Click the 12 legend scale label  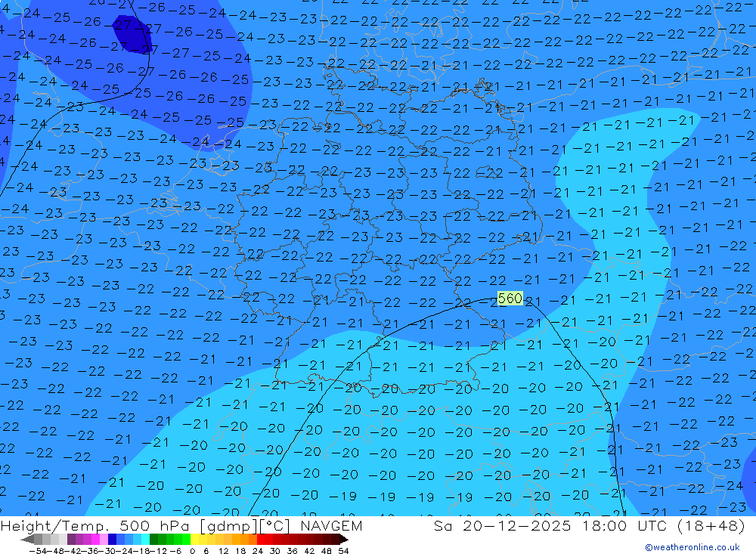pos(224,551)
